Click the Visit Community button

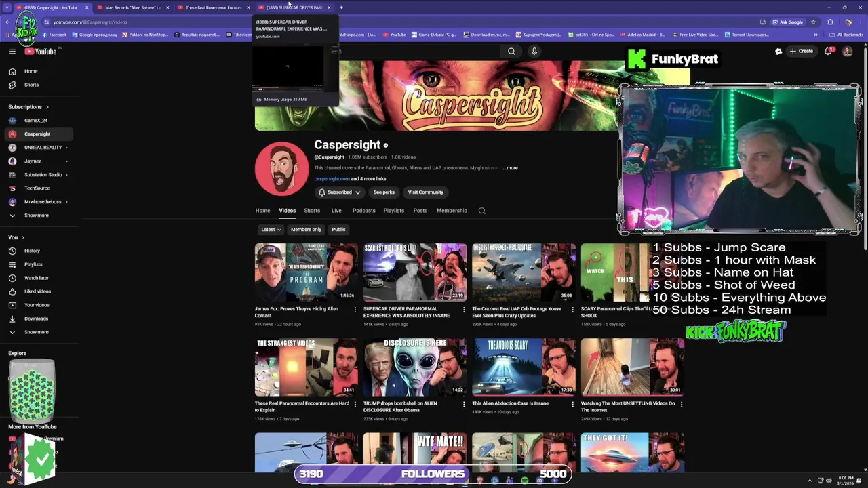tap(425, 192)
